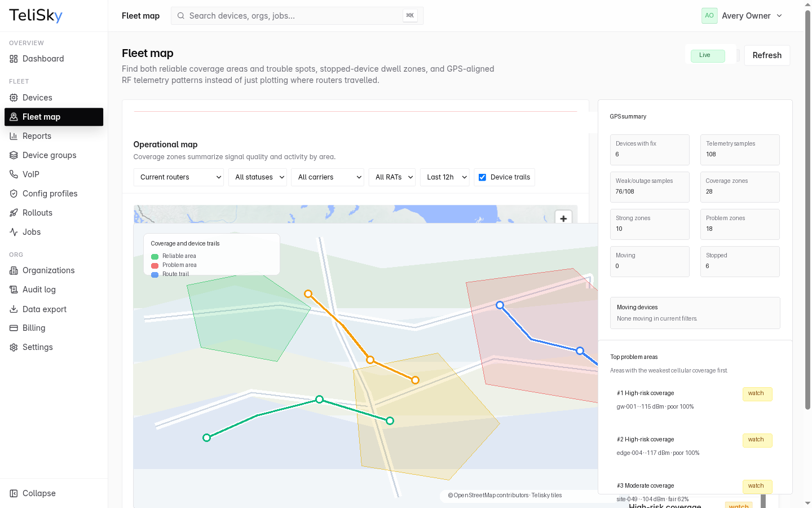Open the All statuses dropdown

coord(258,177)
